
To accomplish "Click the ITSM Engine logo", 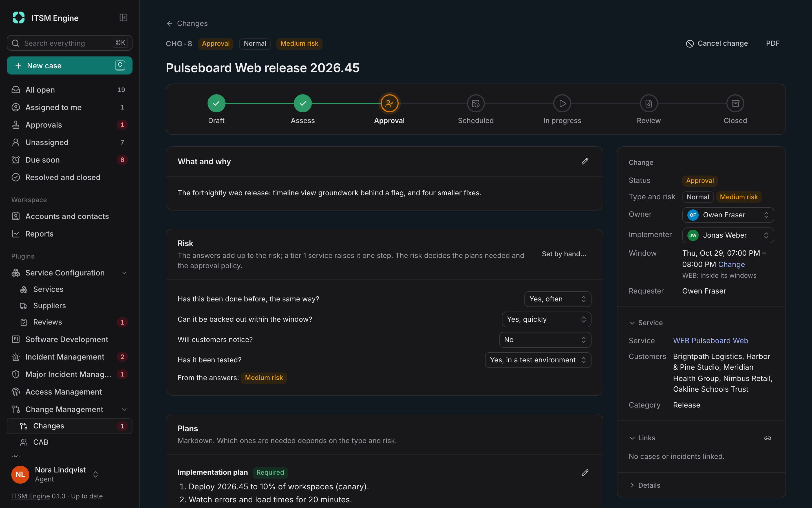I will coord(18,17).
